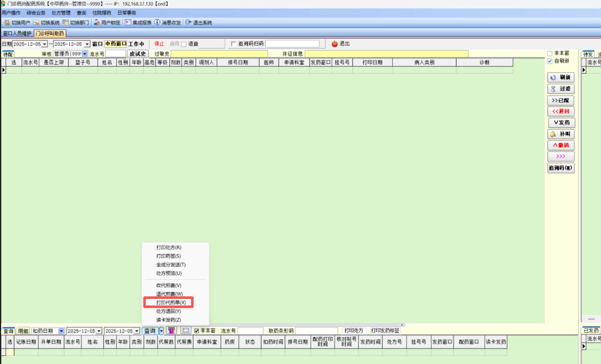Uncheck the 自刷新 auto-refresh checkbox
The image size is (601, 364).
pos(550,61)
